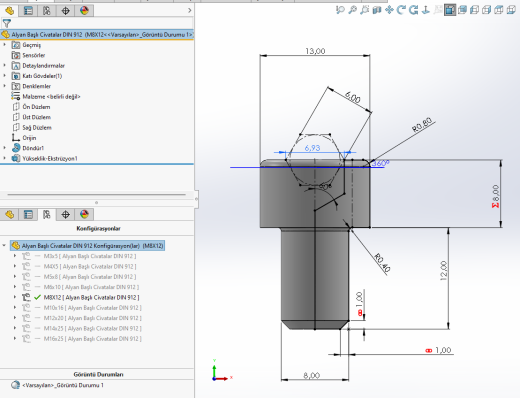Image resolution: width=520 pixels, height=398 pixels.
Task: Activate the Pan arrows tool
Action: [x=389, y=10]
